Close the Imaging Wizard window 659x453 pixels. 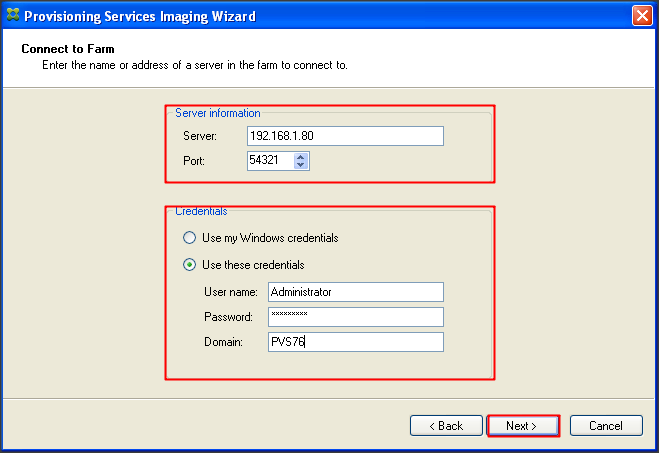[x=643, y=16]
